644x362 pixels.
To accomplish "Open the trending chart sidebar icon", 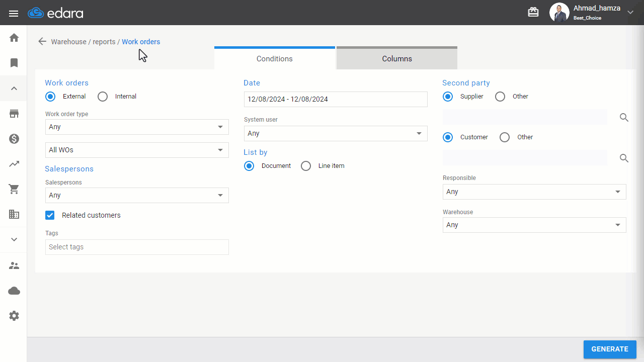I will click(14, 164).
